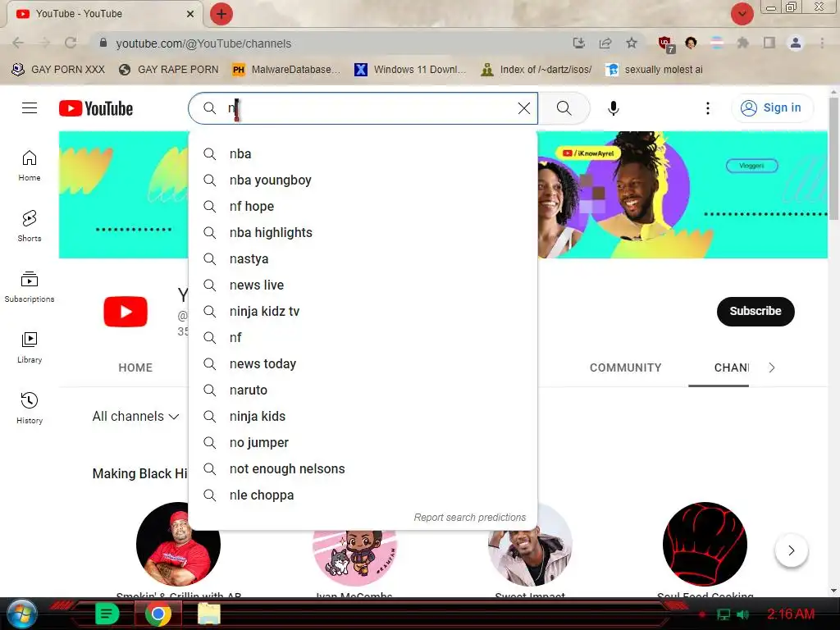This screenshot has width=840, height=630.
Task: Close the YouTube browser tab
Action: (190, 14)
